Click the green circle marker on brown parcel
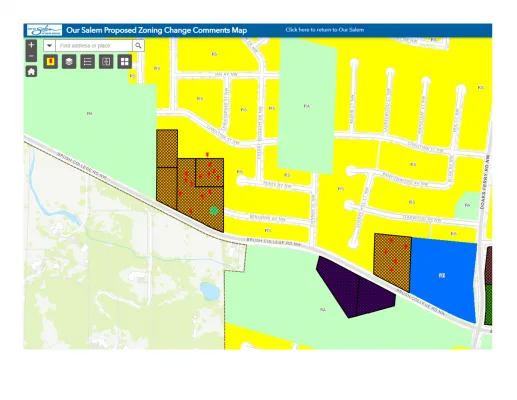The width and height of the screenshot is (517, 400). pos(214,211)
